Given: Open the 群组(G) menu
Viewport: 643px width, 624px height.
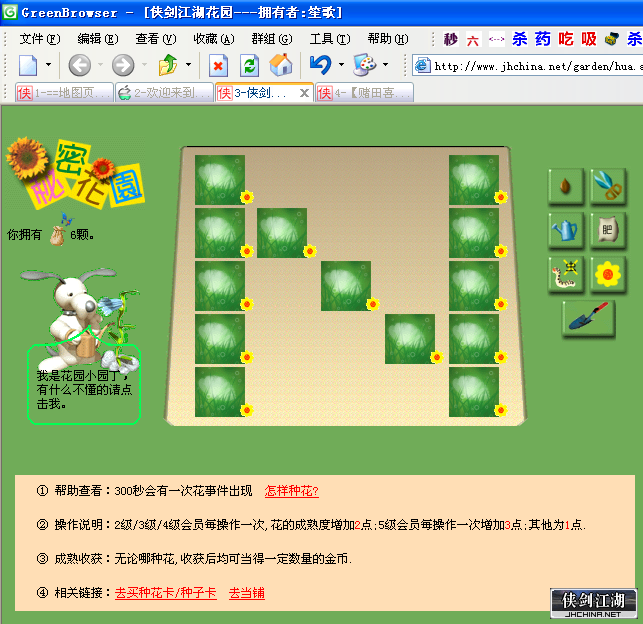Looking at the screenshot, I should (x=272, y=39).
